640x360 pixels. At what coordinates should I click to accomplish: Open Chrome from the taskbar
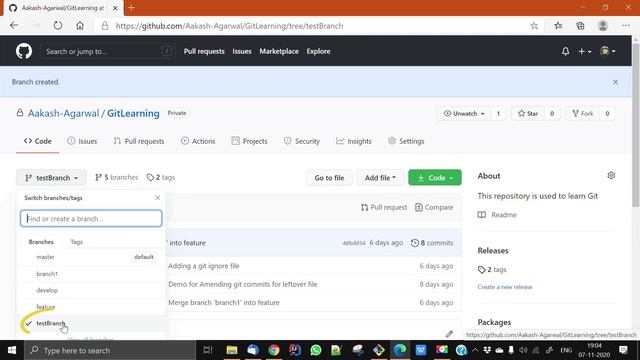(x=274, y=350)
